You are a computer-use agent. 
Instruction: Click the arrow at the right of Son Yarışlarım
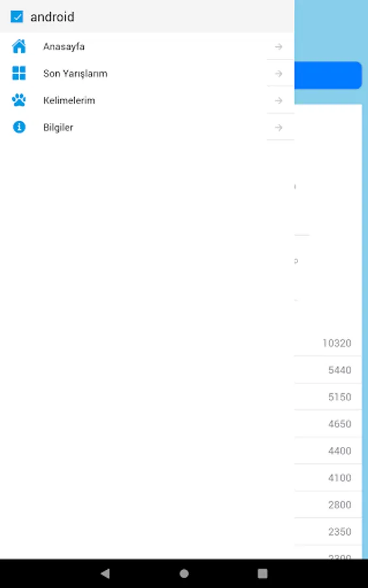point(278,73)
